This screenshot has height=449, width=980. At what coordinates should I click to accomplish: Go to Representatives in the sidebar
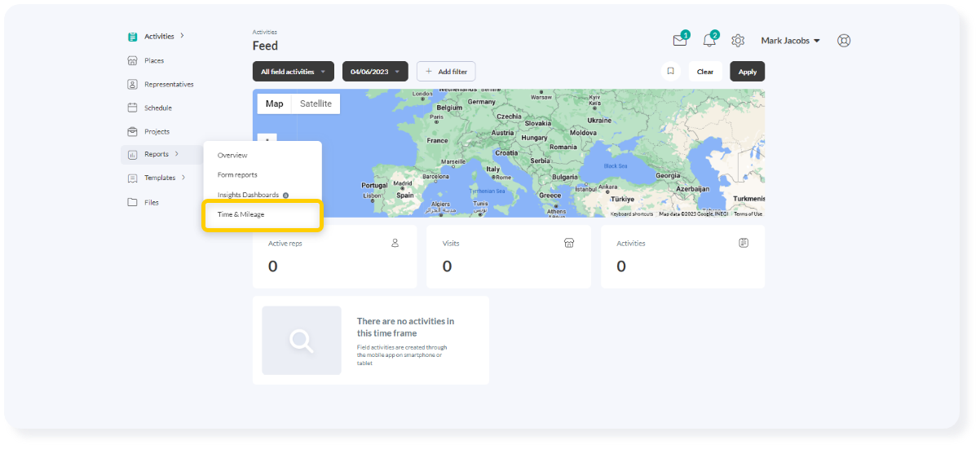pos(168,84)
